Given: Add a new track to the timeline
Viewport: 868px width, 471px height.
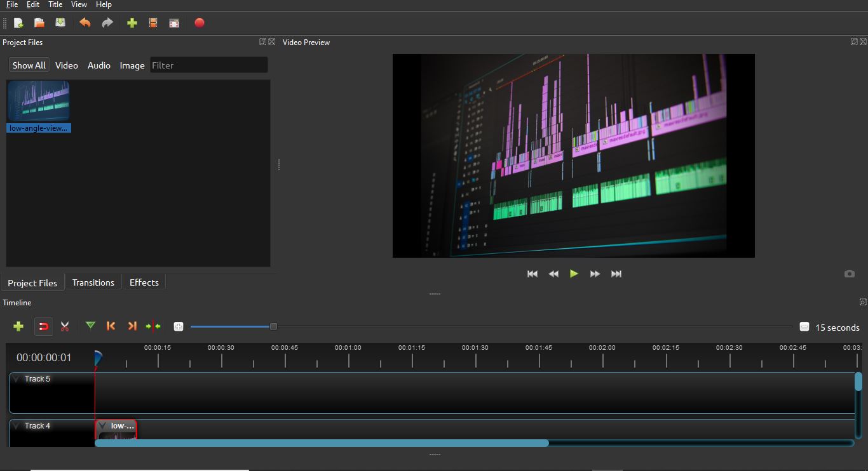Looking at the screenshot, I should (18, 326).
